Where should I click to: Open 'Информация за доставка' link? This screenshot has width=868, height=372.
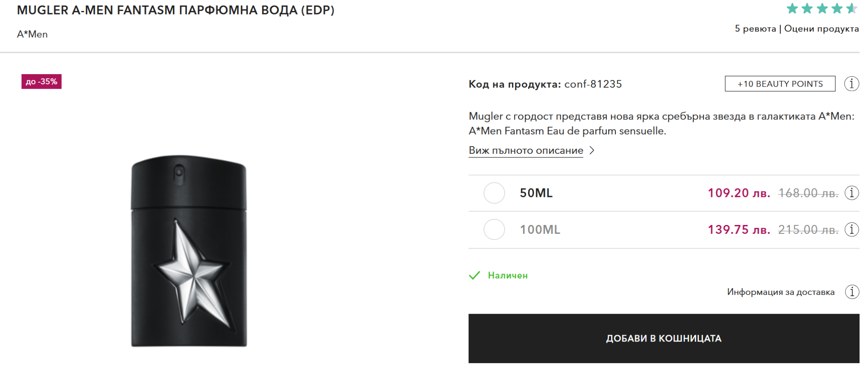tap(781, 292)
